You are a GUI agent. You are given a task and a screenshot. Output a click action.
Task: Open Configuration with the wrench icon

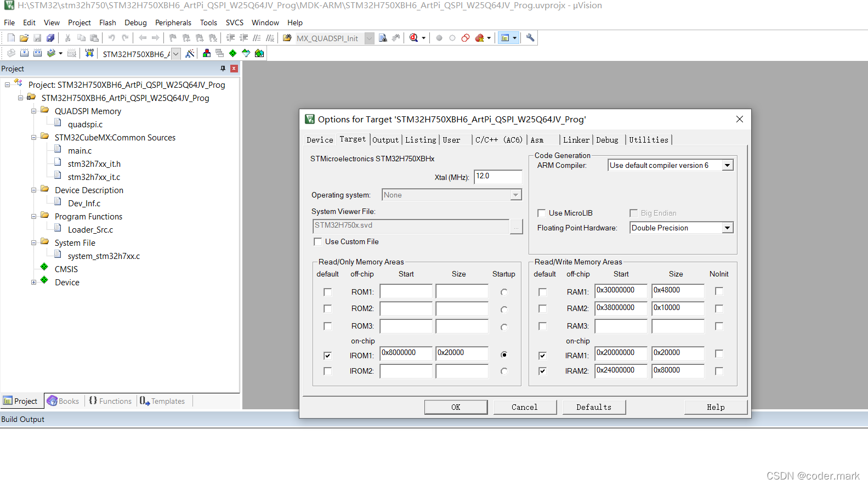530,38
